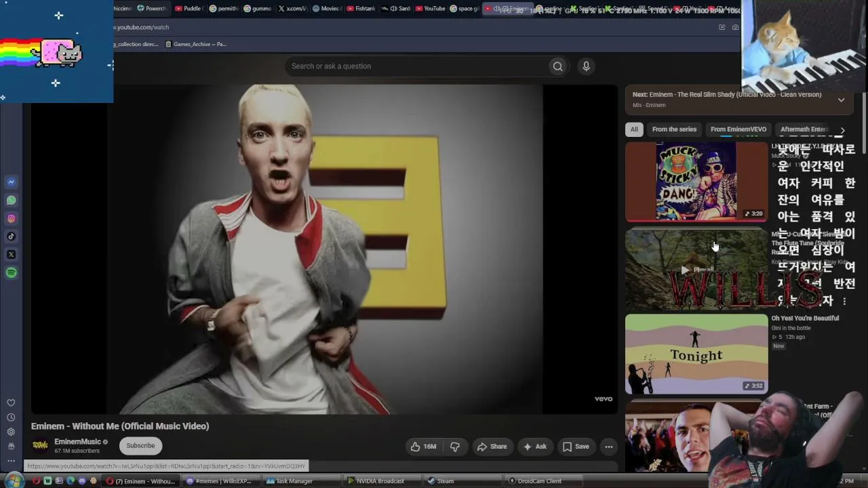Focus the YouTube search field

click(416, 66)
